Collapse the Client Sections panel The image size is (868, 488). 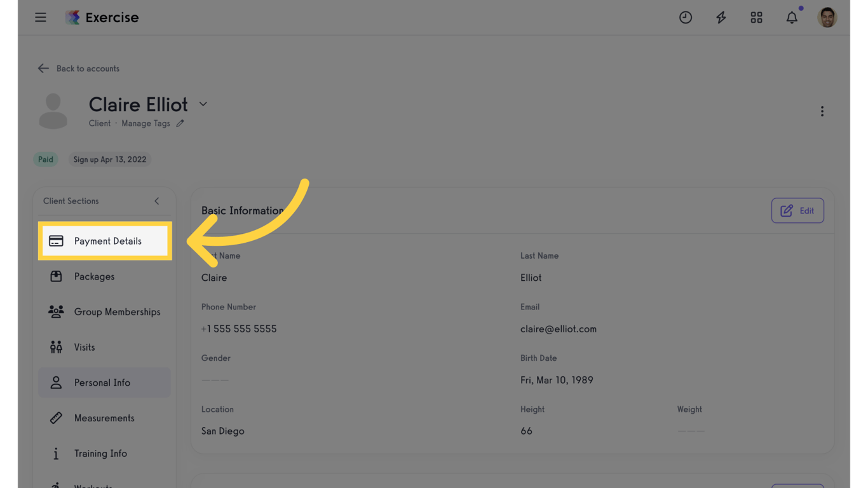[x=157, y=201]
